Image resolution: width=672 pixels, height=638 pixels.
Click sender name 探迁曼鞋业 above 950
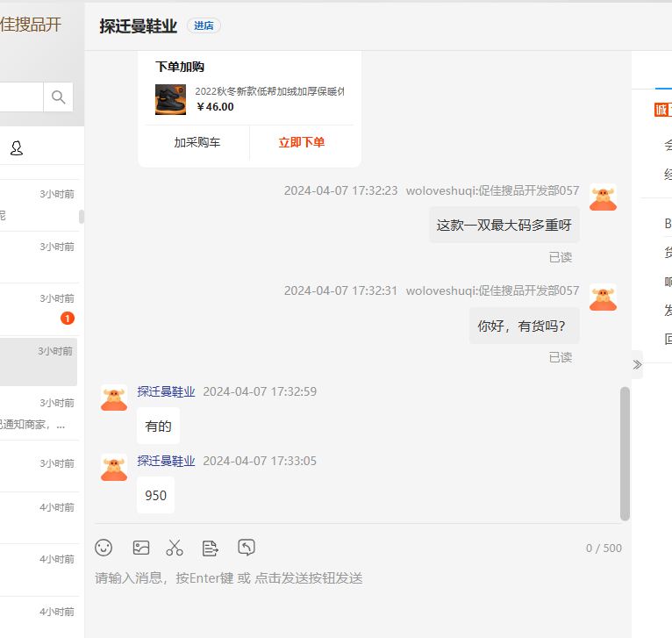pyautogui.click(x=166, y=461)
